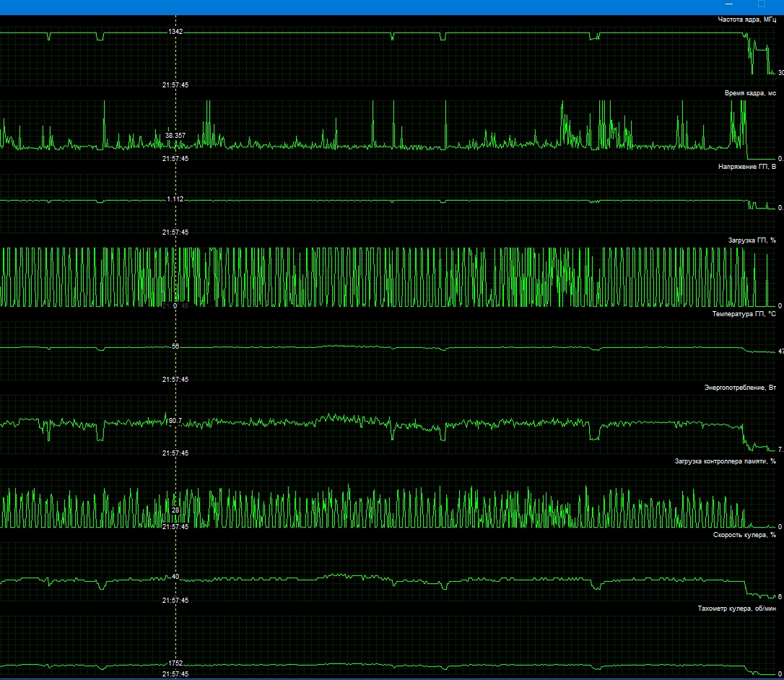Select the Напряжение ГП, В graph title

point(747,167)
